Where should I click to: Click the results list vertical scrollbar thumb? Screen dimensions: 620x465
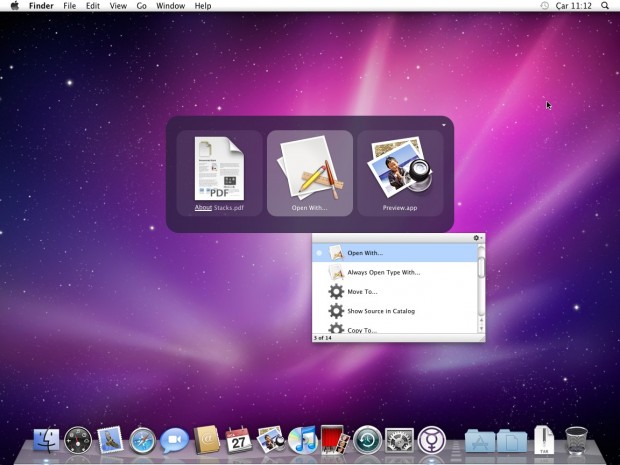tap(481, 267)
